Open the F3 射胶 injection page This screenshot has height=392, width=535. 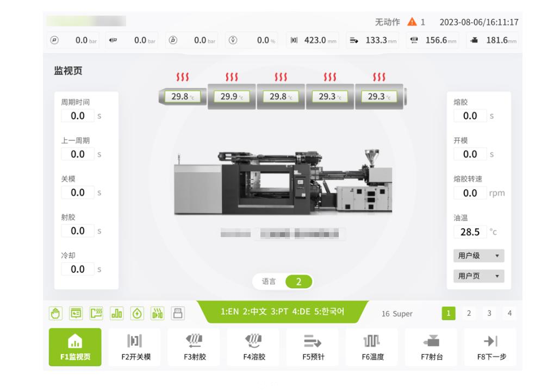click(194, 347)
